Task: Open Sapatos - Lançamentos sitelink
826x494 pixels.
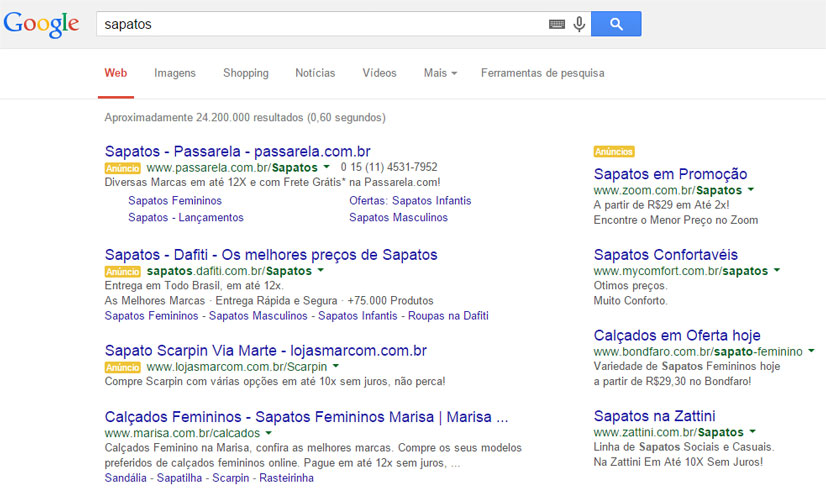Action: tap(186, 218)
